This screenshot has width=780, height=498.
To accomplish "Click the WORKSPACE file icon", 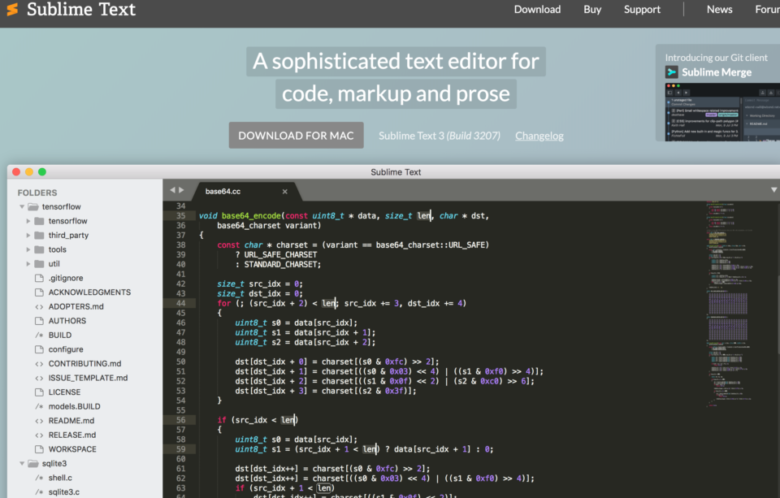I will [39, 449].
